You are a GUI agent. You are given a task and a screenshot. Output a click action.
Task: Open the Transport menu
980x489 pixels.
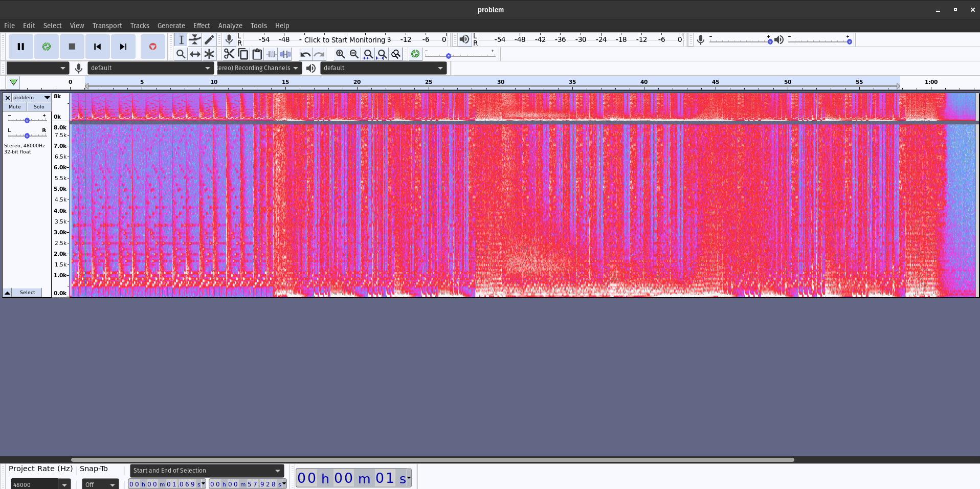[107, 26]
